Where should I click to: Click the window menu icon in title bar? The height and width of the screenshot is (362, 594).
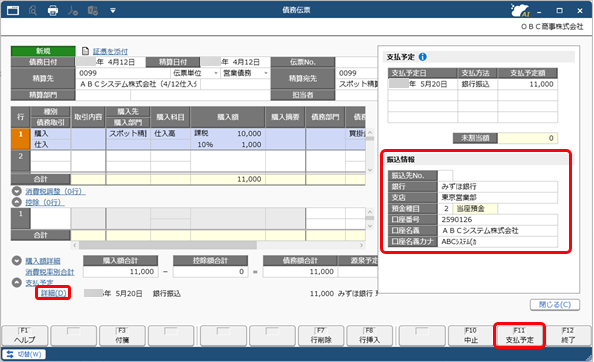13,10
